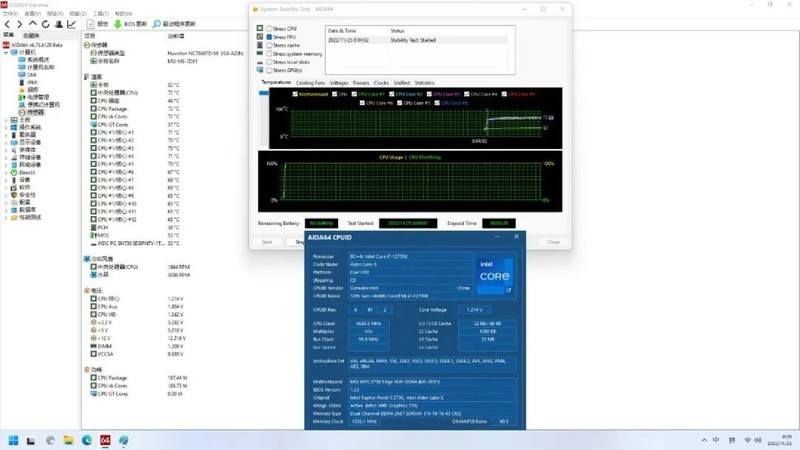Click the BIOS 更新 toolbar button

point(130,24)
